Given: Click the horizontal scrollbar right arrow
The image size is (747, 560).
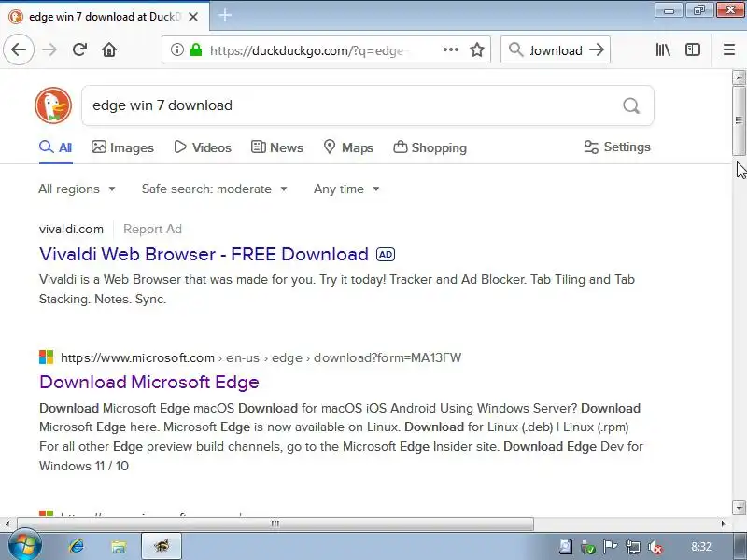Looking at the screenshot, I should coord(724,524).
